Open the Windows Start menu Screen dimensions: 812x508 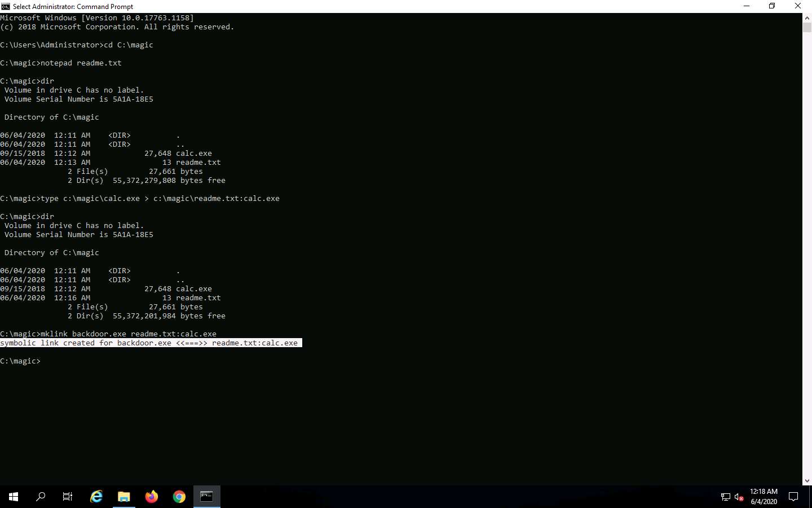(x=14, y=497)
